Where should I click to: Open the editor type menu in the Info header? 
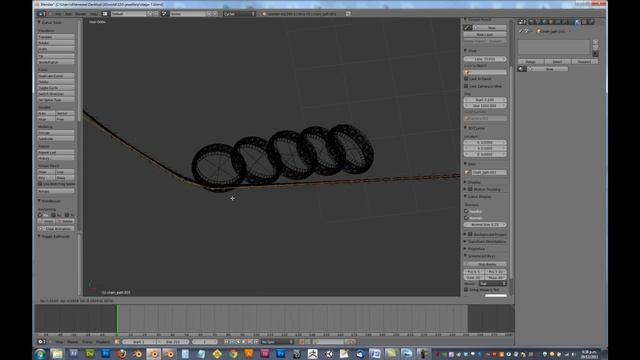42,13
